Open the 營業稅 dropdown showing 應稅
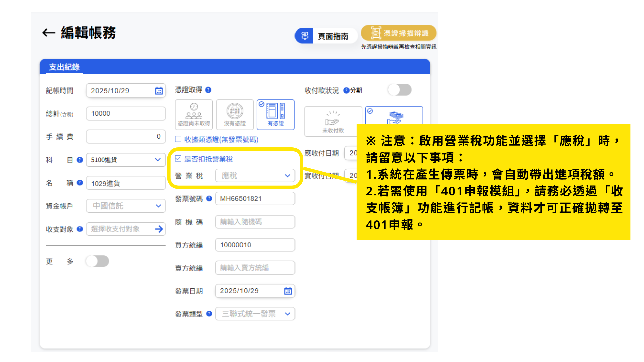 coord(255,176)
